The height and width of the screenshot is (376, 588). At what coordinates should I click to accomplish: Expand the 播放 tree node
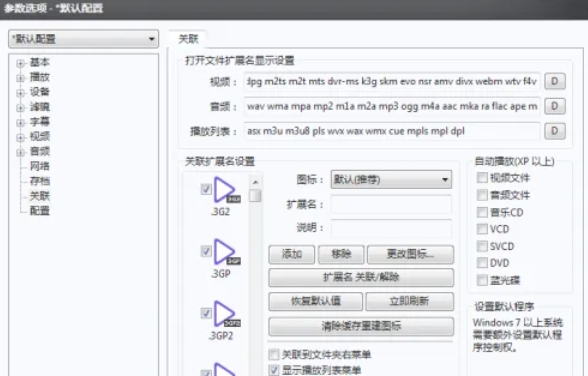tap(21, 78)
